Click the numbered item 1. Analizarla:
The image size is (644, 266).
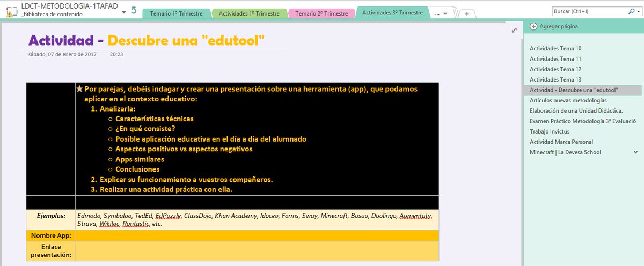click(x=113, y=108)
